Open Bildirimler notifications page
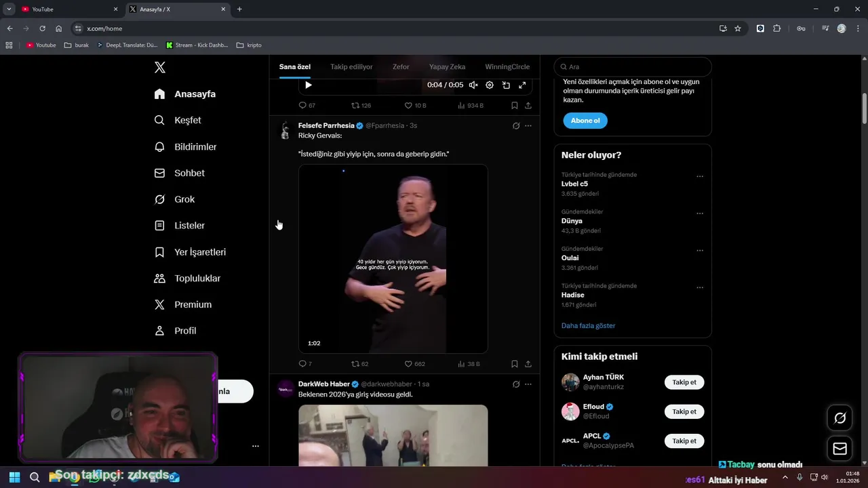Image resolution: width=868 pixels, height=488 pixels. pos(186,146)
